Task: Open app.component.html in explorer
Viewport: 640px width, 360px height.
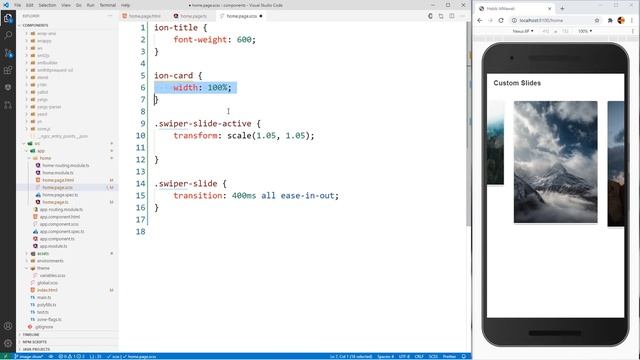Action: tap(60, 217)
